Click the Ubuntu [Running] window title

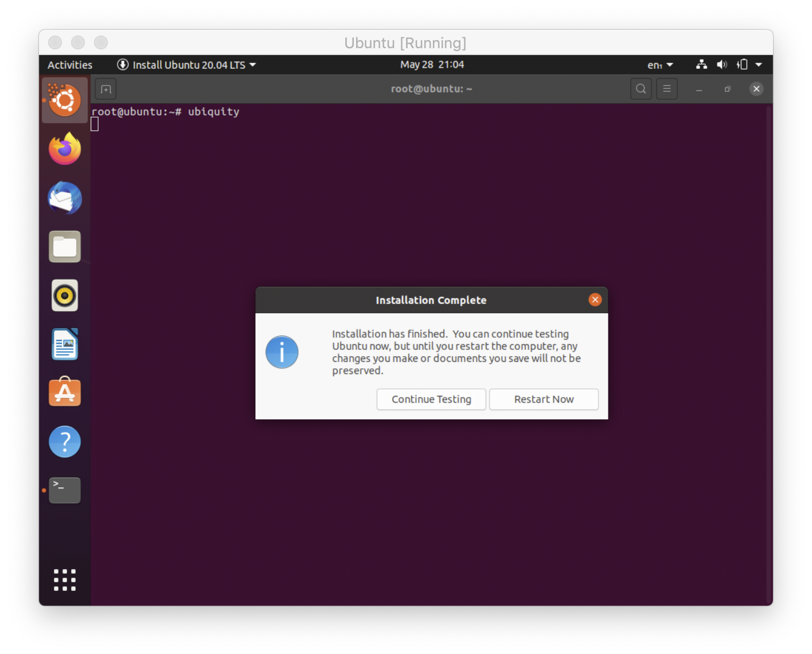[x=405, y=43]
